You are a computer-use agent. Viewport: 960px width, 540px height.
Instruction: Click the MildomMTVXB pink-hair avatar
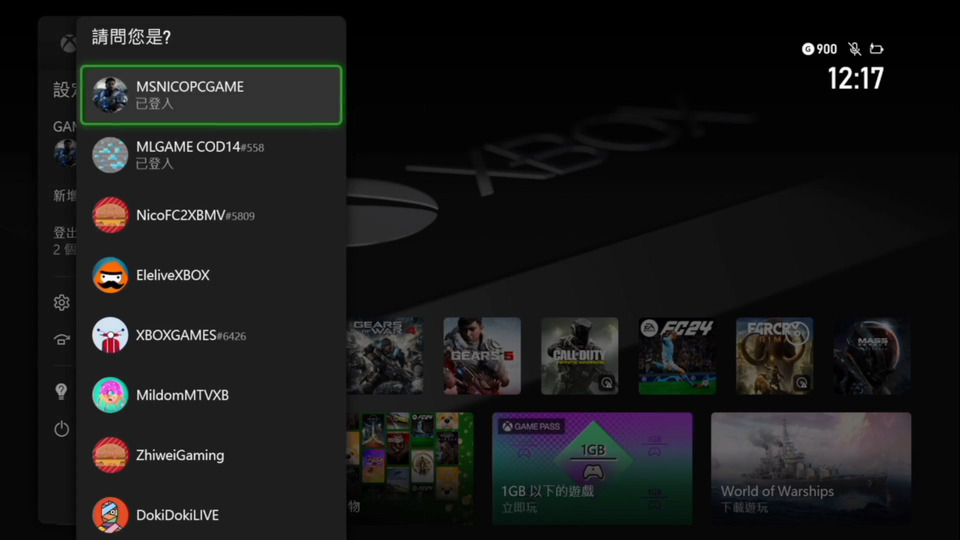pyautogui.click(x=110, y=395)
